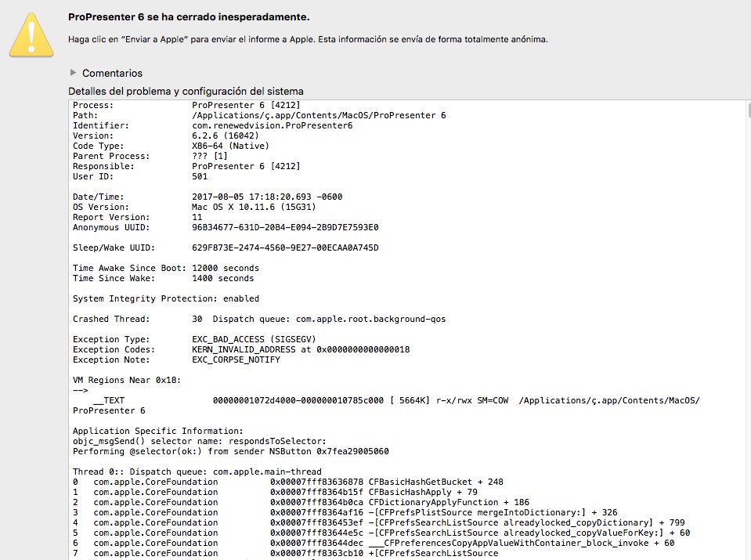Click the KERN_INVALID_ADDRESS exception codes line
This screenshot has height=560, width=751.
[241, 349]
